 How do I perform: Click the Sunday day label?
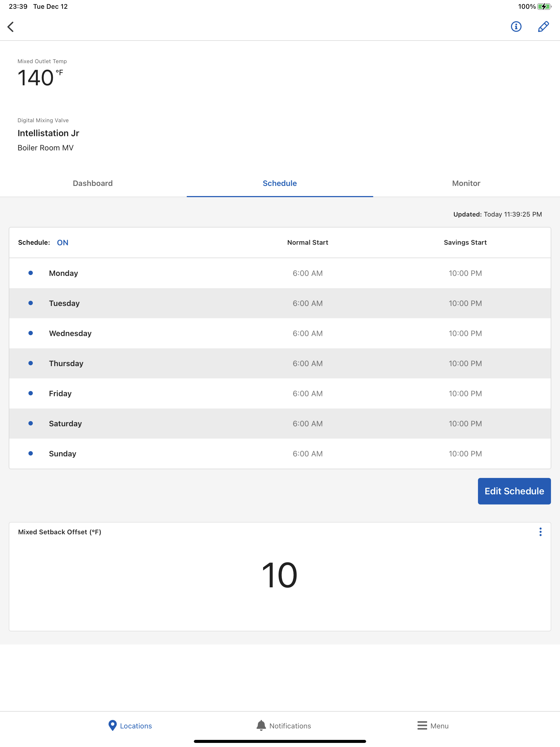pyautogui.click(x=63, y=454)
